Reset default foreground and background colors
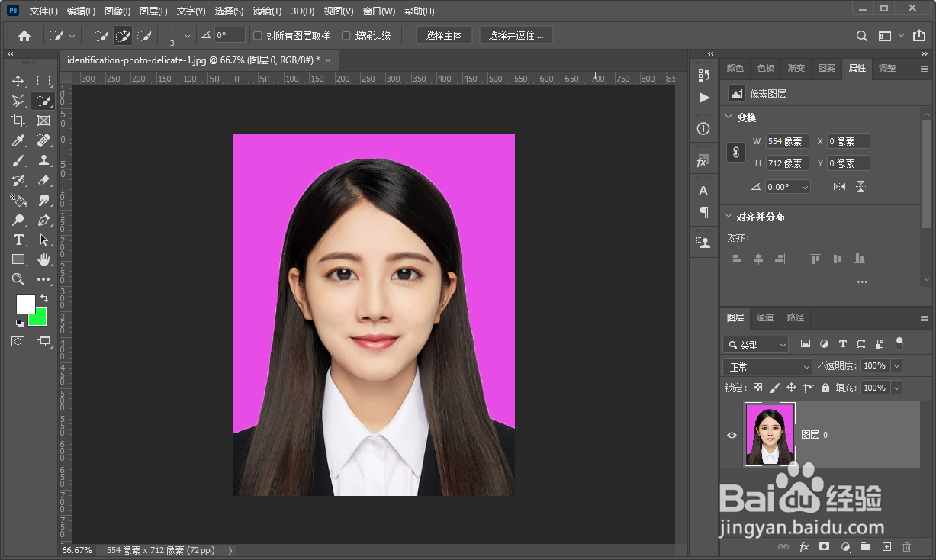936x560 pixels. click(x=19, y=323)
